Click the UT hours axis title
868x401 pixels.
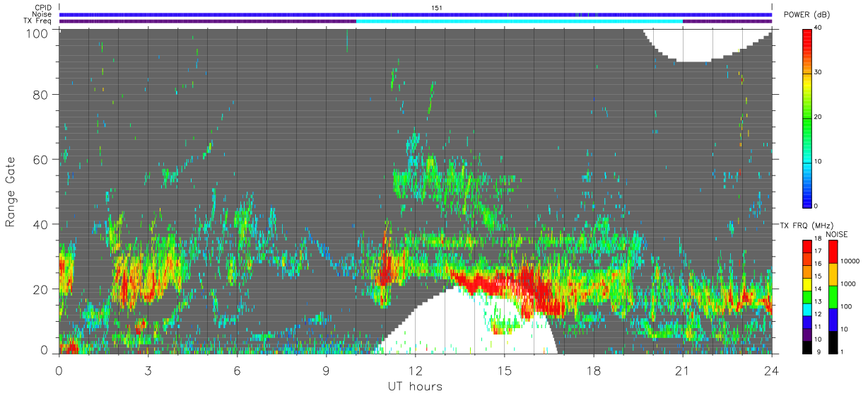pyautogui.click(x=415, y=386)
